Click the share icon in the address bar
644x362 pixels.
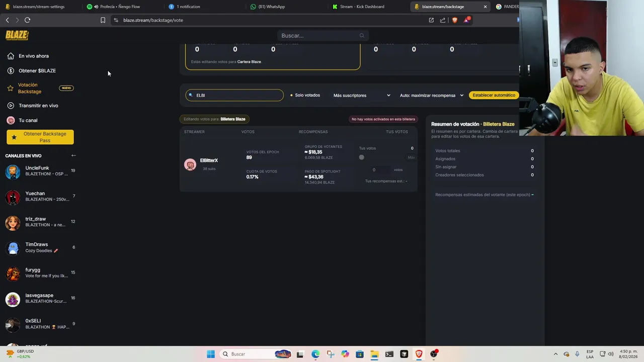443,20
